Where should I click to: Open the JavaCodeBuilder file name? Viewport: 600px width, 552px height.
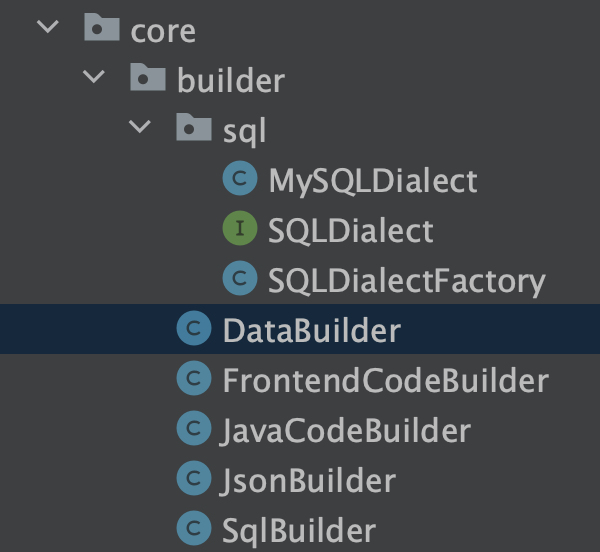(x=346, y=430)
